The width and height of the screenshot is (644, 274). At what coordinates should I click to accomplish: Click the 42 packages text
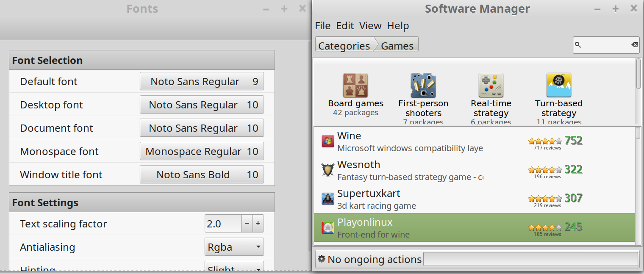click(x=355, y=113)
